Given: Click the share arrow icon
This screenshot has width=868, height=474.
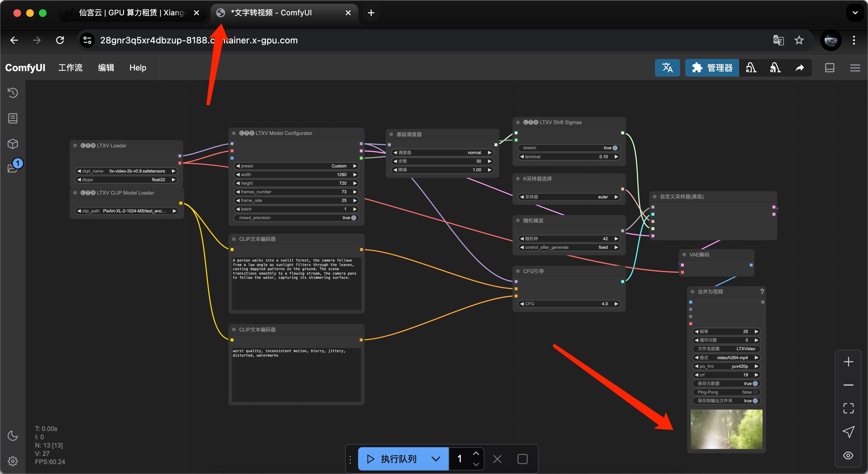Looking at the screenshot, I should (799, 68).
